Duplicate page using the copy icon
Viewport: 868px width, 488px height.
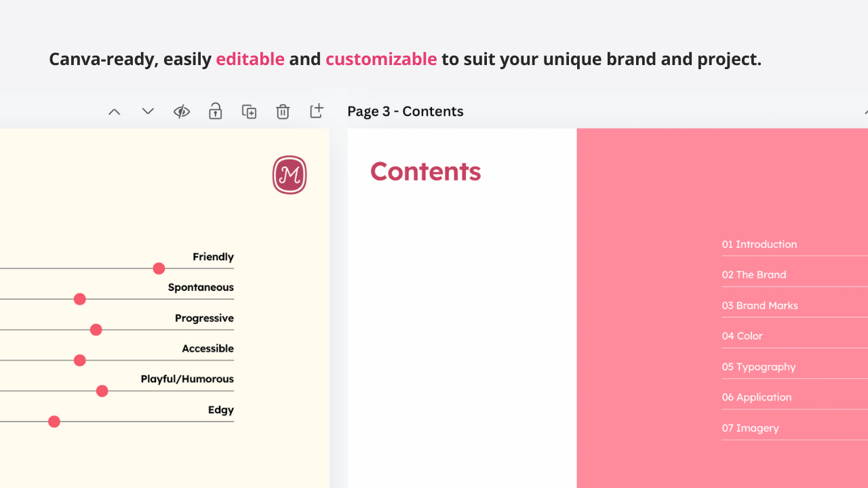249,112
